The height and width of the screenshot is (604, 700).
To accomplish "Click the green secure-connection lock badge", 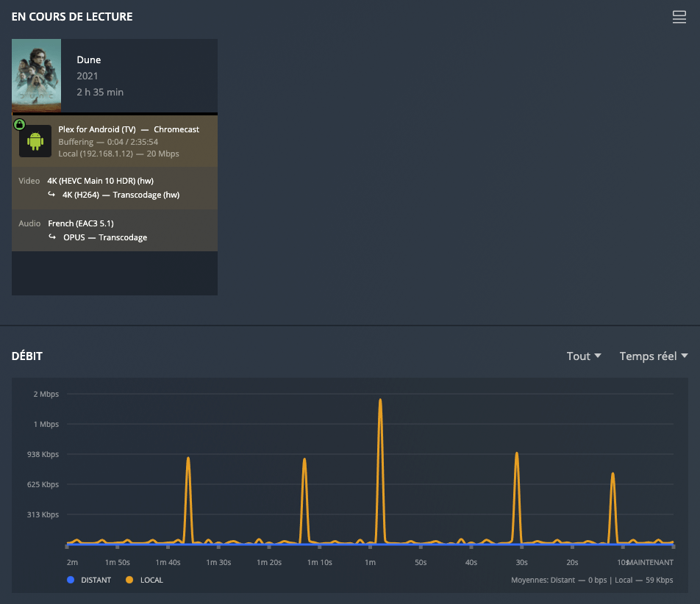I will pyautogui.click(x=20, y=124).
